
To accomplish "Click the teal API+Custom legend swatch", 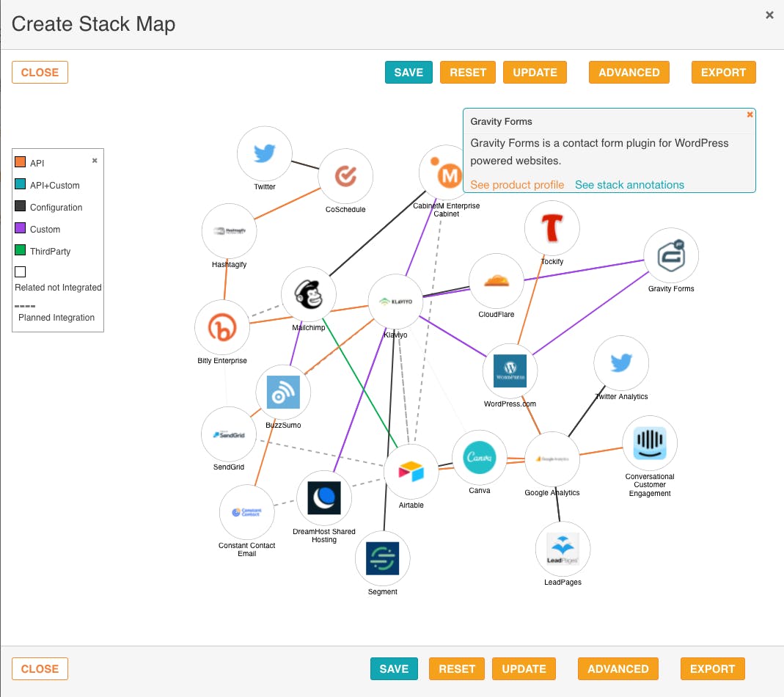I will (20, 183).
